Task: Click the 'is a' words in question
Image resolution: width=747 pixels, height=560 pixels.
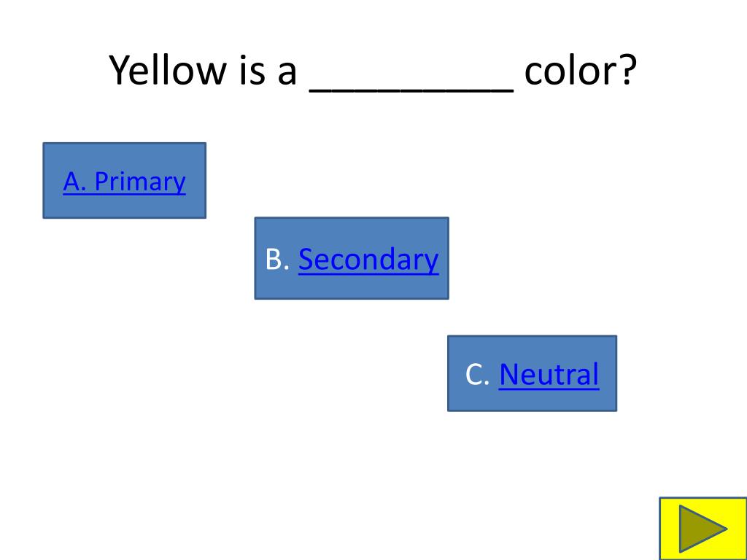Action: tap(268, 70)
